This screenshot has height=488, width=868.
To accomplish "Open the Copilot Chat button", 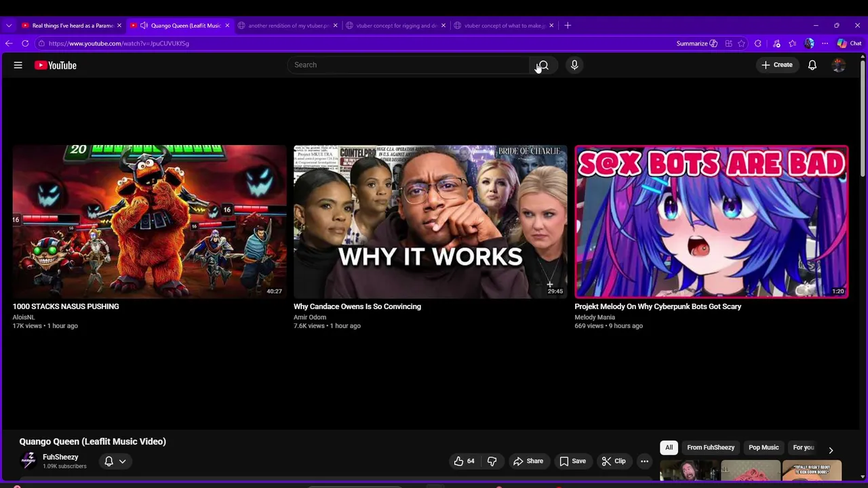I will [x=849, y=43].
